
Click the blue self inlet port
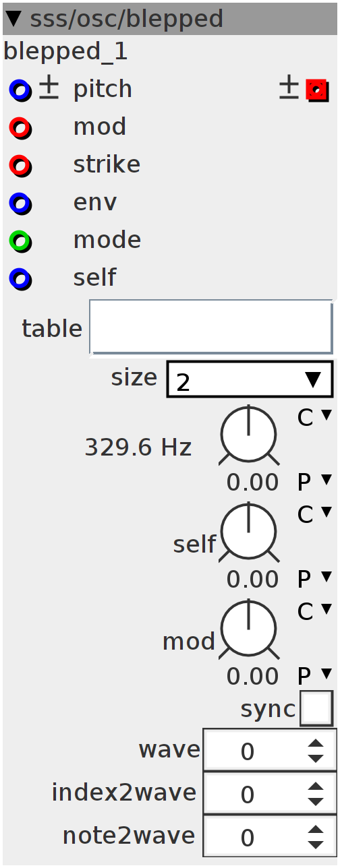point(20,278)
